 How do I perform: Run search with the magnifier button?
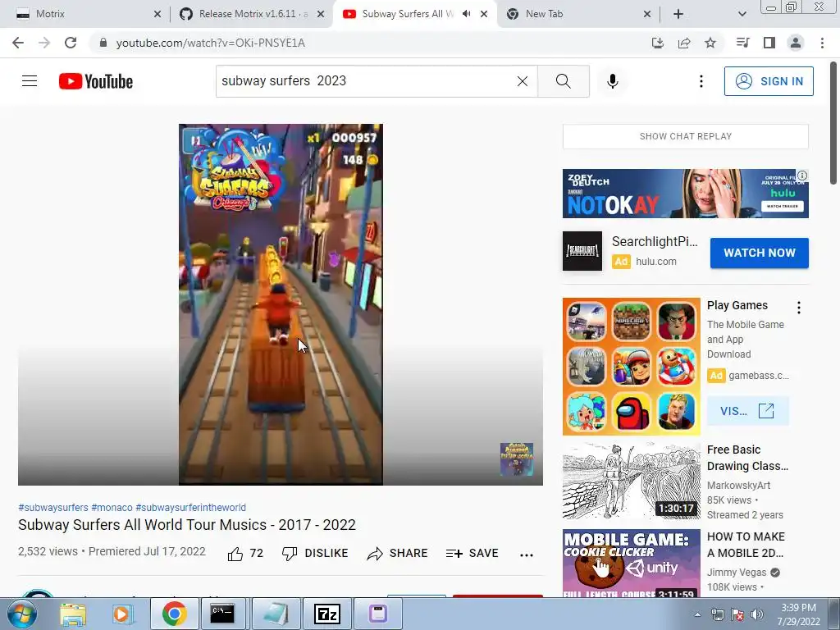[563, 81]
